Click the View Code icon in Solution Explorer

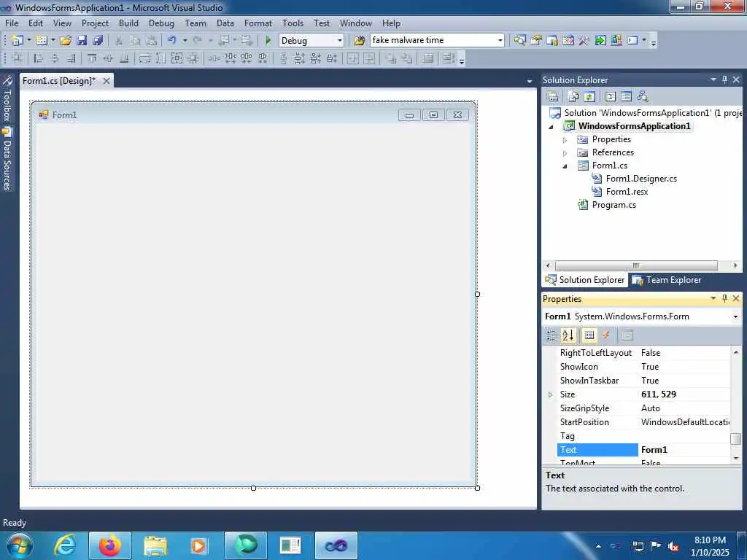pos(611,97)
